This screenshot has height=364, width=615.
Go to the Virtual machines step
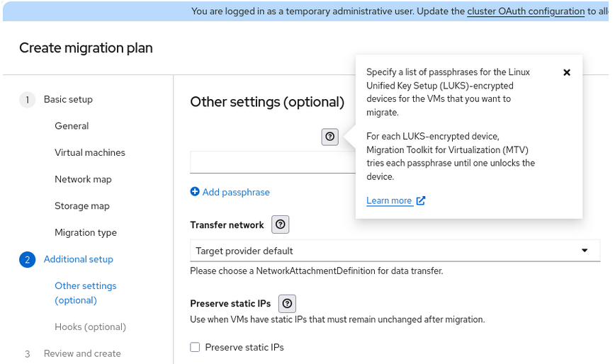click(x=90, y=153)
